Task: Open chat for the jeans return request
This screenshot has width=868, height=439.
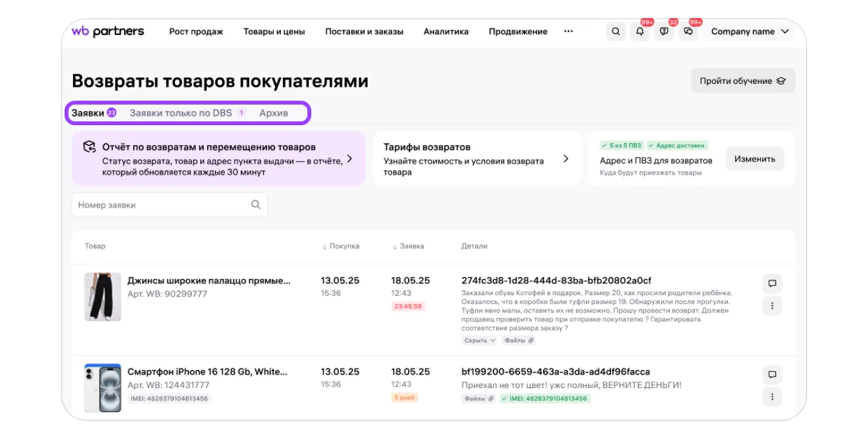Action: tap(772, 283)
